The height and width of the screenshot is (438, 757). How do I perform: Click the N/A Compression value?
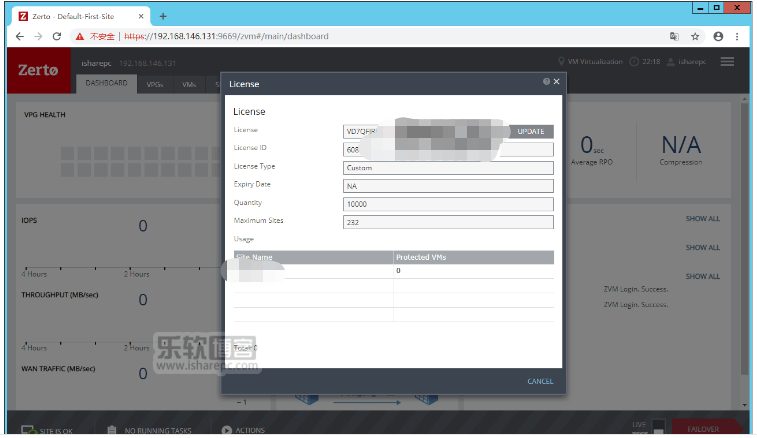[x=681, y=145]
